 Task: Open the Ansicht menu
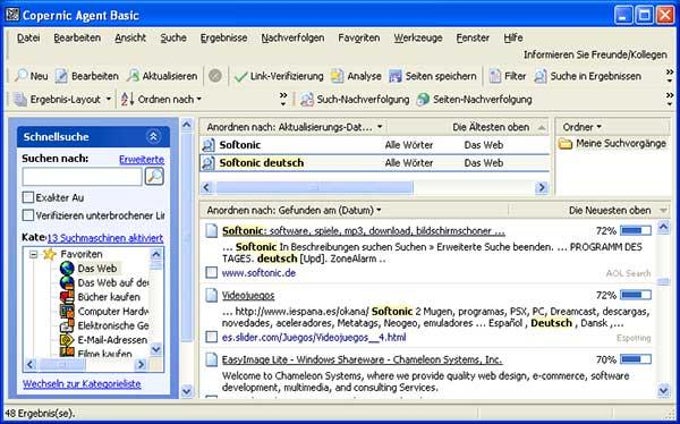pos(130,38)
